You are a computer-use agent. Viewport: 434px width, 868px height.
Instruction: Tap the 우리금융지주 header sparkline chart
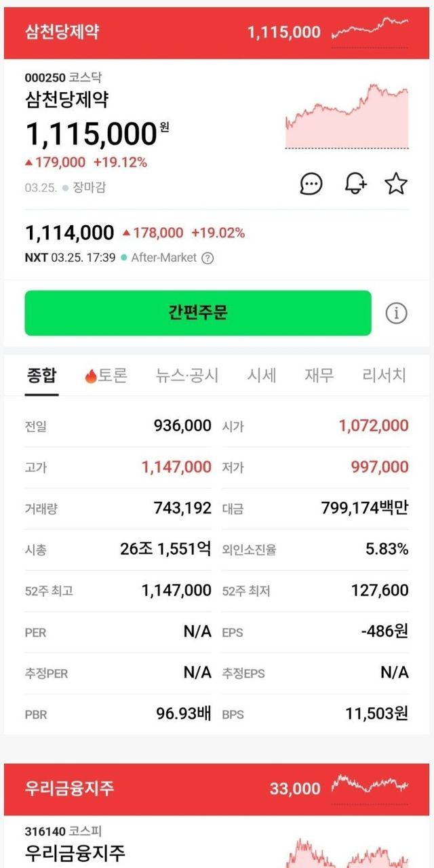point(370,787)
